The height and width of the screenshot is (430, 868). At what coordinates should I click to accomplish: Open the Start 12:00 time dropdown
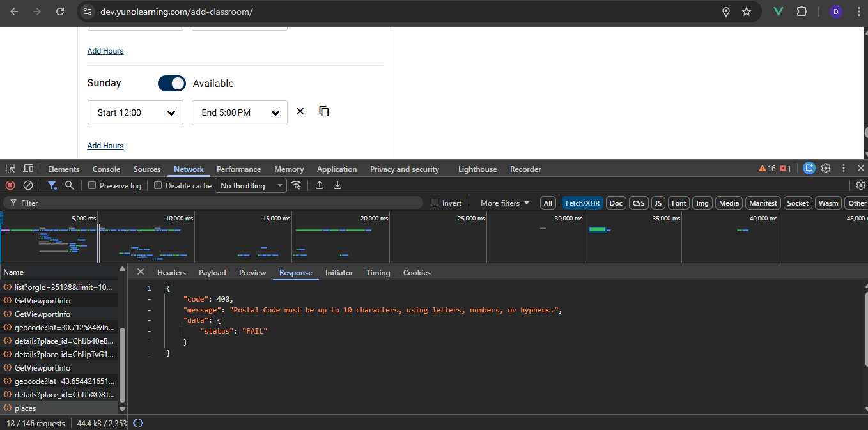click(136, 112)
